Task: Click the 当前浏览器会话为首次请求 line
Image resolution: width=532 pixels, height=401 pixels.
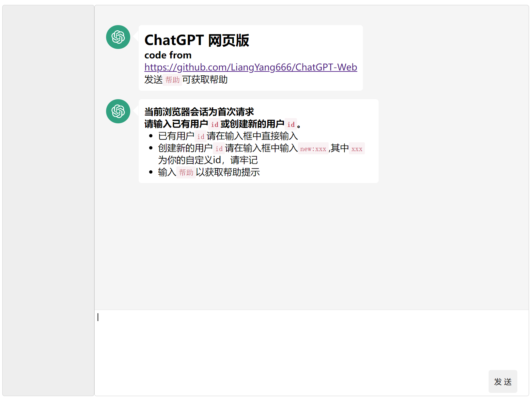Action: click(199, 112)
